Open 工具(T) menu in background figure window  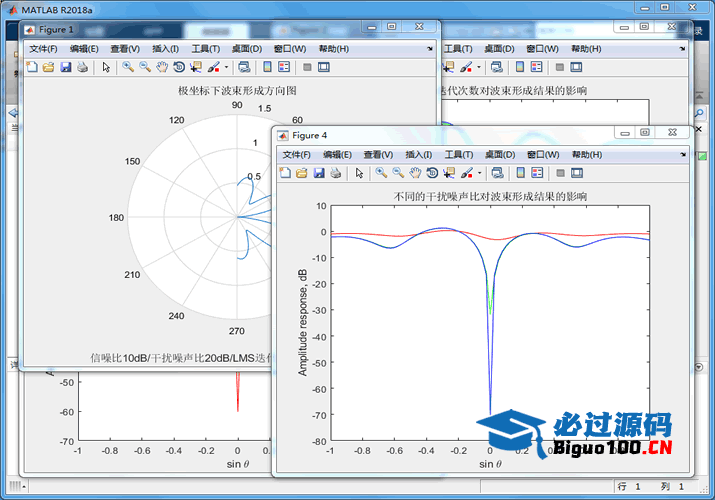coord(458,49)
